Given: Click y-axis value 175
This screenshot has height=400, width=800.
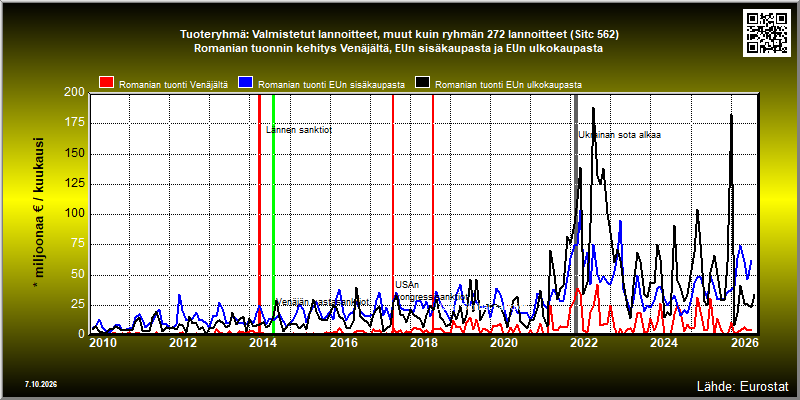Looking at the screenshot, I should (75, 123).
